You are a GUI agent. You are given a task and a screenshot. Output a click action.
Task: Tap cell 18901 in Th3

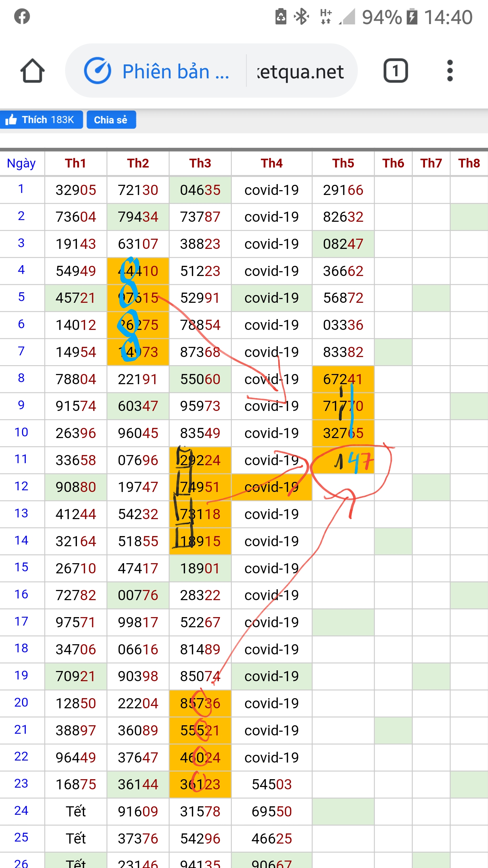(200, 569)
